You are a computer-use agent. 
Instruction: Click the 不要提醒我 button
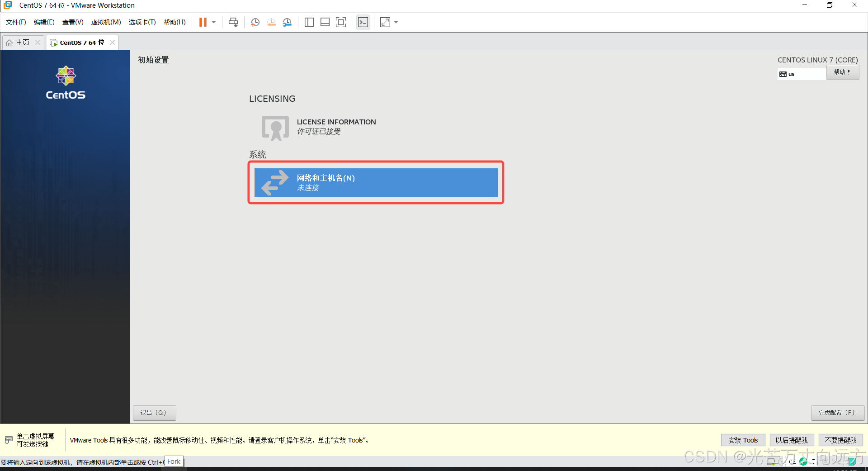tap(840, 440)
